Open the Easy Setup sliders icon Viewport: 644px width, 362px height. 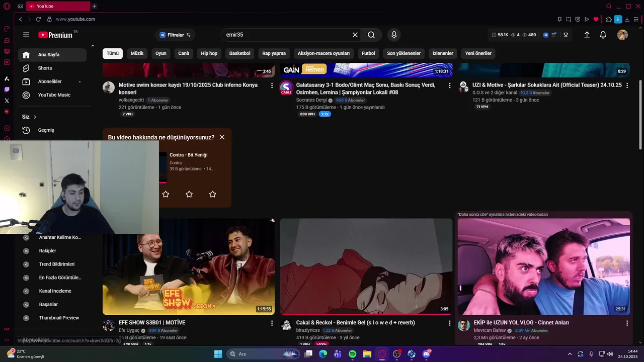click(x=636, y=19)
